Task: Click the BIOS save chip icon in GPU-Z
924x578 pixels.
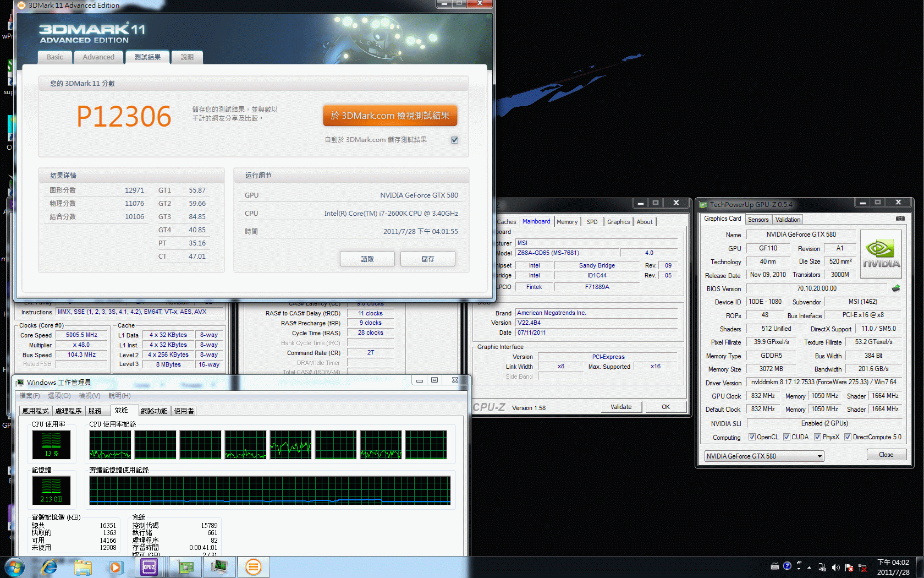Action: point(896,288)
